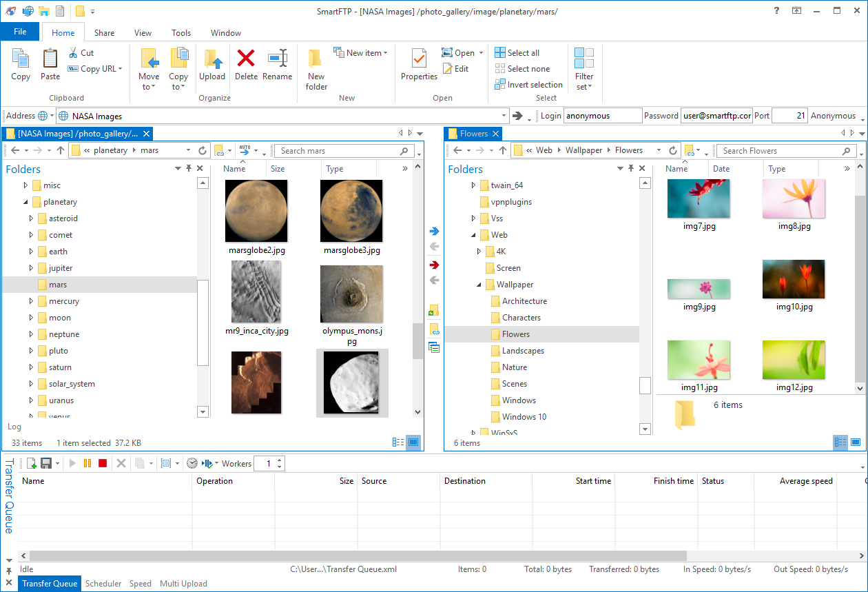Pause the transfer queue using the pause icon
The height and width of the screenshot is (592, 868).
point(87,463)
